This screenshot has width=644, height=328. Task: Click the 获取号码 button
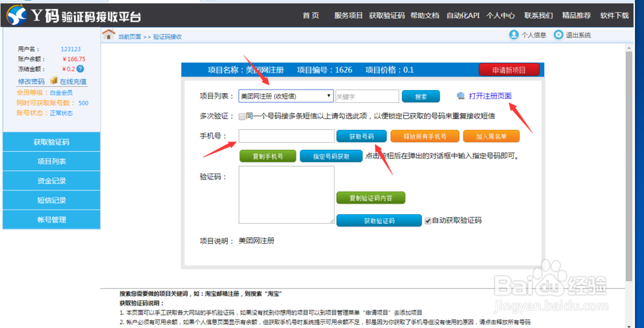pyautogui.click(x=361, y=136)
